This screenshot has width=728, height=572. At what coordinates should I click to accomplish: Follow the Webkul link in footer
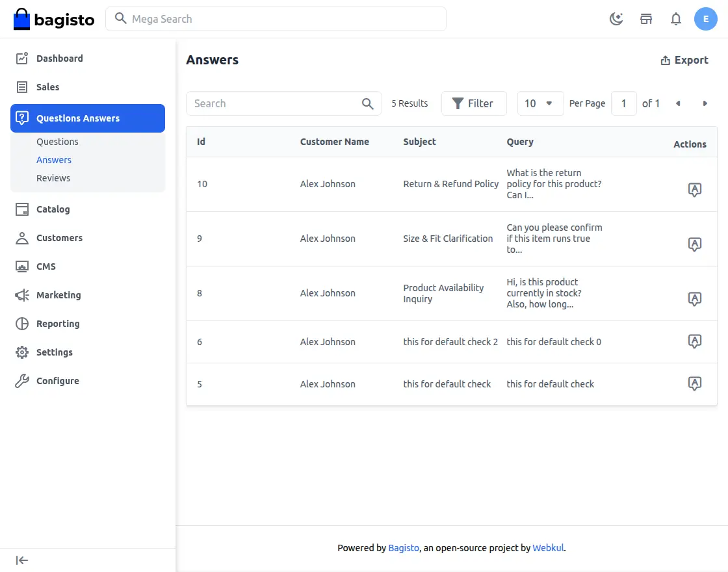tap(548, 548)
